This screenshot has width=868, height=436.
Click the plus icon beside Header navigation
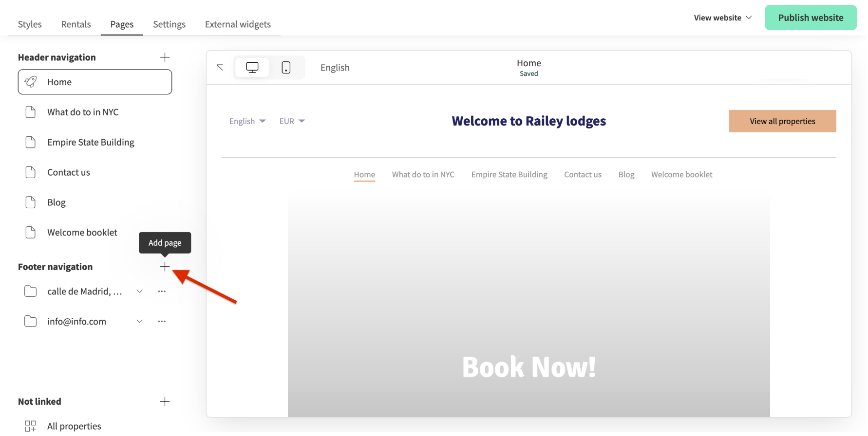165,57
